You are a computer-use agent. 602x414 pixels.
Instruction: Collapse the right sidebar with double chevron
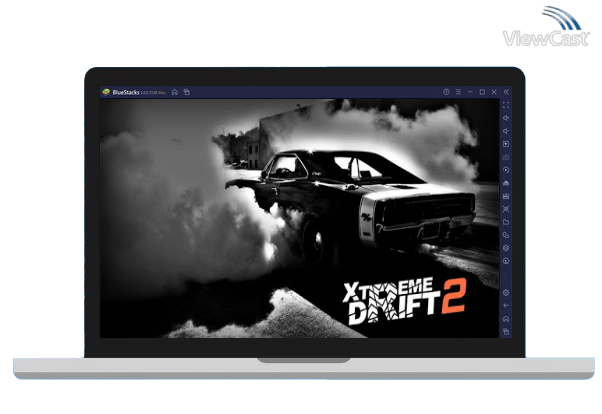point(506,92)
